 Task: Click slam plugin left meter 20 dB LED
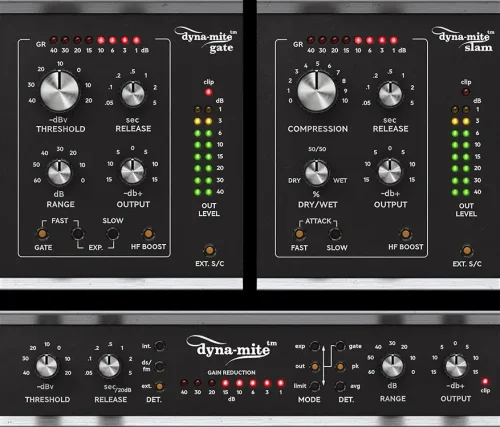pos(455,169)
